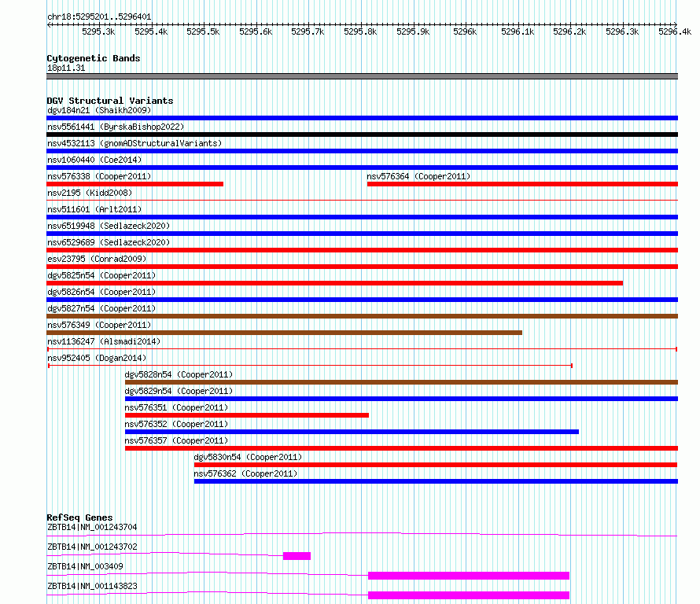Click the dgv5829n54 (Cooper2011) label

pyautogui.click(x=179, y=391)
